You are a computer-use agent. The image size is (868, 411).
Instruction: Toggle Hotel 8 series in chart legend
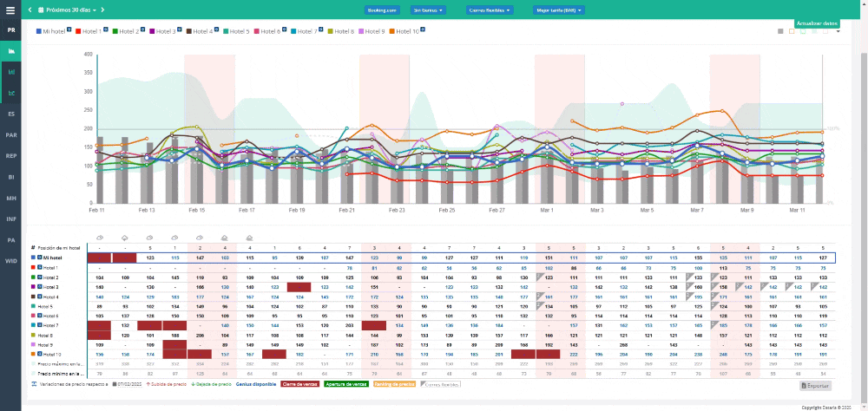pyautogui.click(x=341, y=31)
